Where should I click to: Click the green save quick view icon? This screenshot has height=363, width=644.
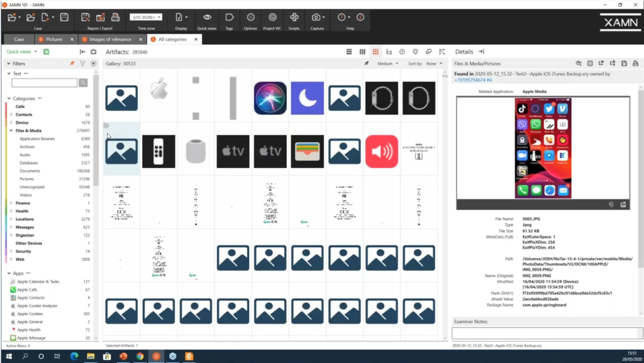47,52
